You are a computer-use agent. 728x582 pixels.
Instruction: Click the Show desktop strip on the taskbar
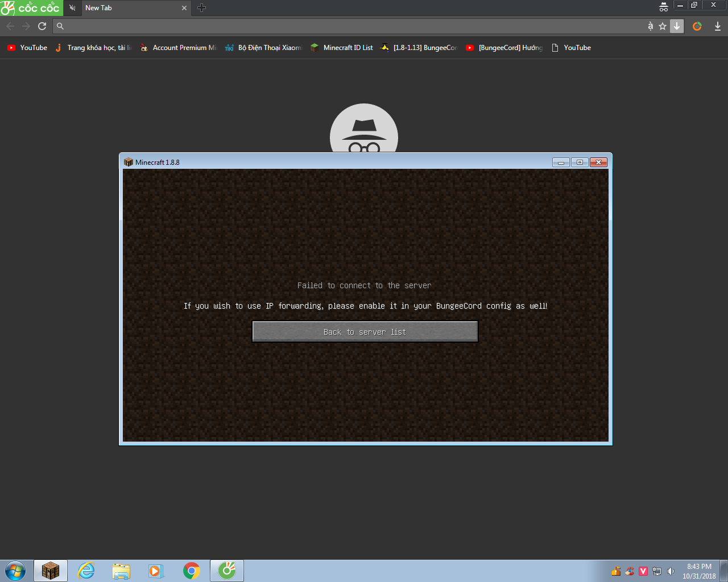pyautogui.click(x=724, y=571)
